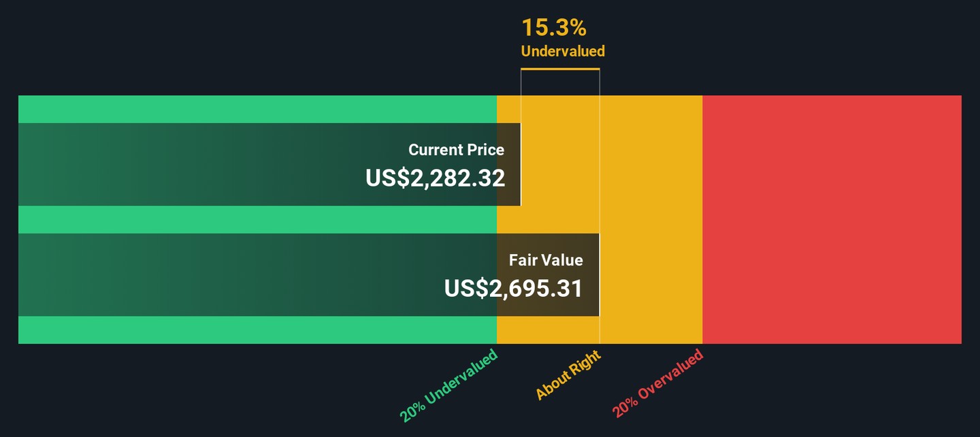
Task: Click the yellow gap right of Current Price bar
Action: (559, 165)
